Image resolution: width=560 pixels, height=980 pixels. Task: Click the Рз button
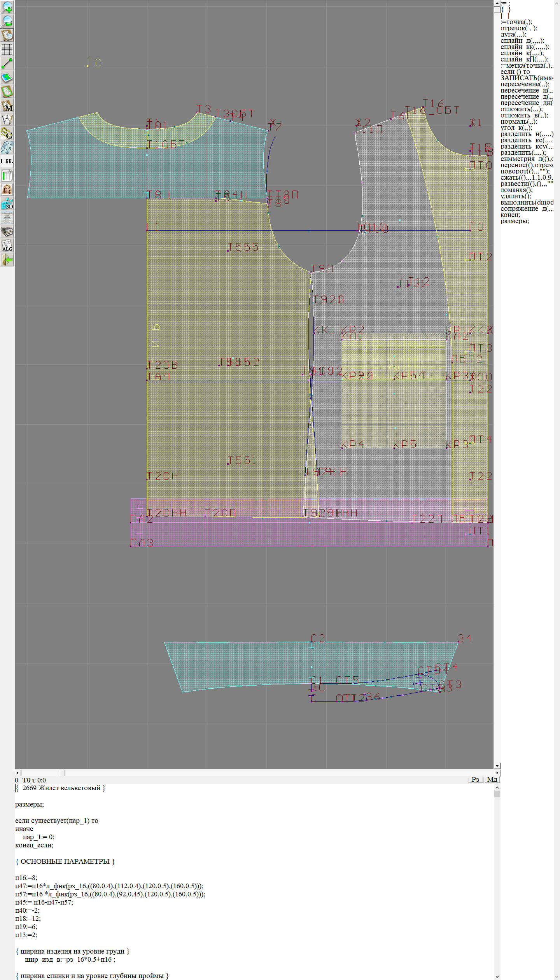(x=475, y=779)
